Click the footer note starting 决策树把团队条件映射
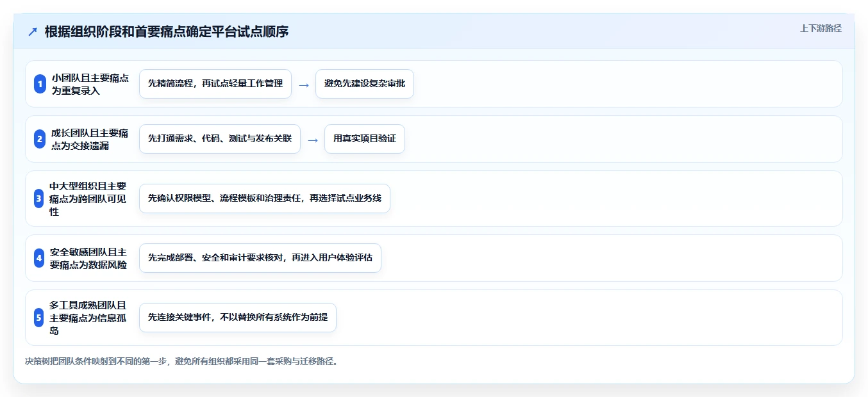Screen dimensions: 868x397 [x=181, y=361]
